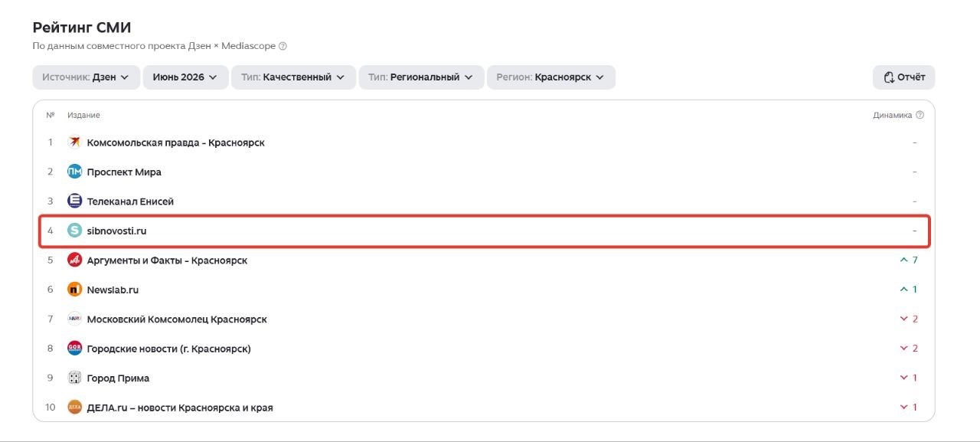
Task: Open Телеканал Енисей publication
Action: 130,201
